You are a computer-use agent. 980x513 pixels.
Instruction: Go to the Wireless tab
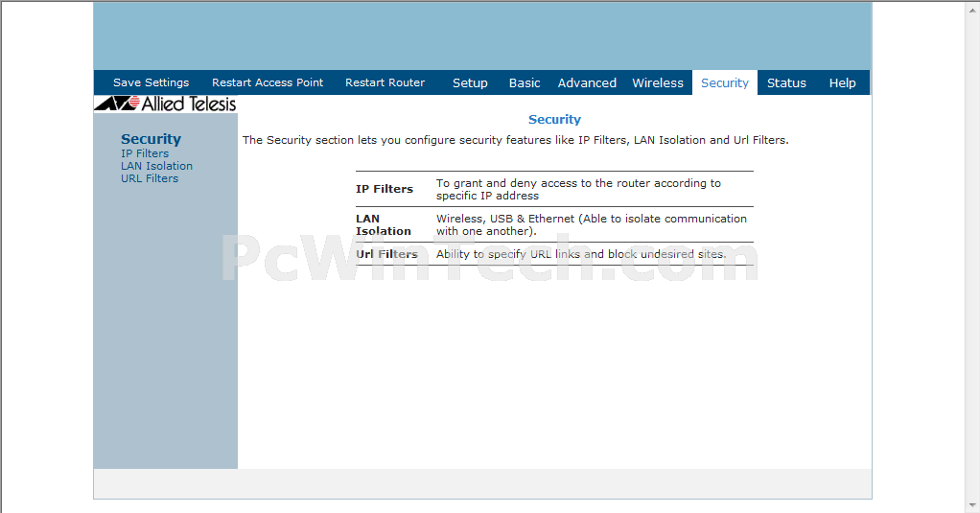(x=658, y=83)
